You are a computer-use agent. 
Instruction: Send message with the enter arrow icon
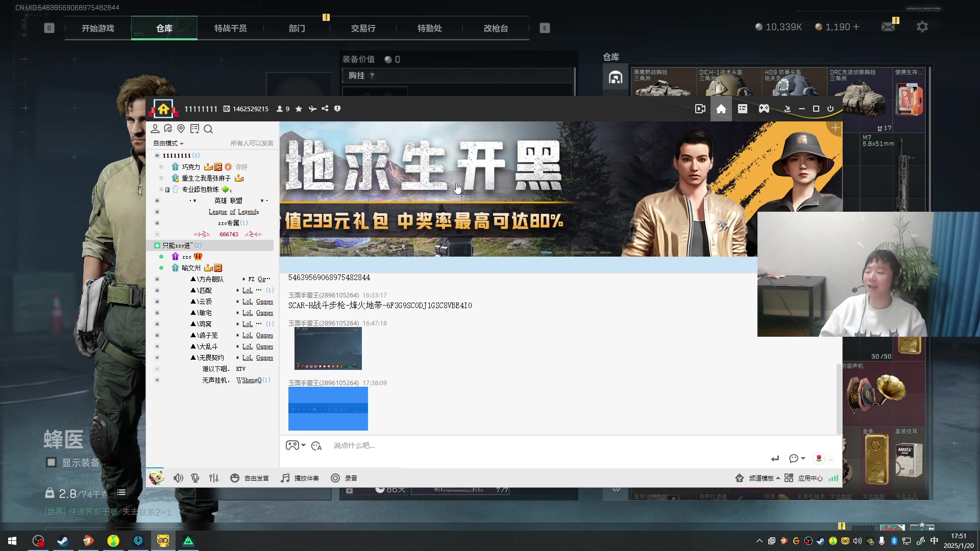775,459
